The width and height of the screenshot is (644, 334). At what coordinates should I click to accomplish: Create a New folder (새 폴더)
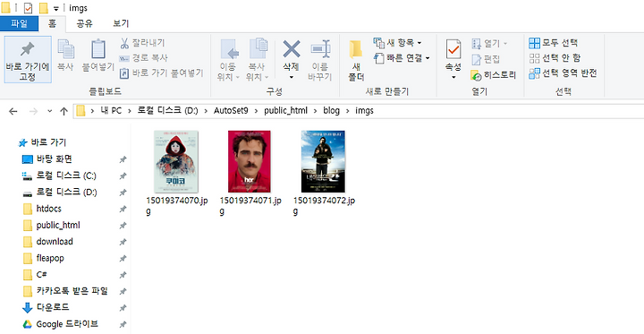coord(356,61)
